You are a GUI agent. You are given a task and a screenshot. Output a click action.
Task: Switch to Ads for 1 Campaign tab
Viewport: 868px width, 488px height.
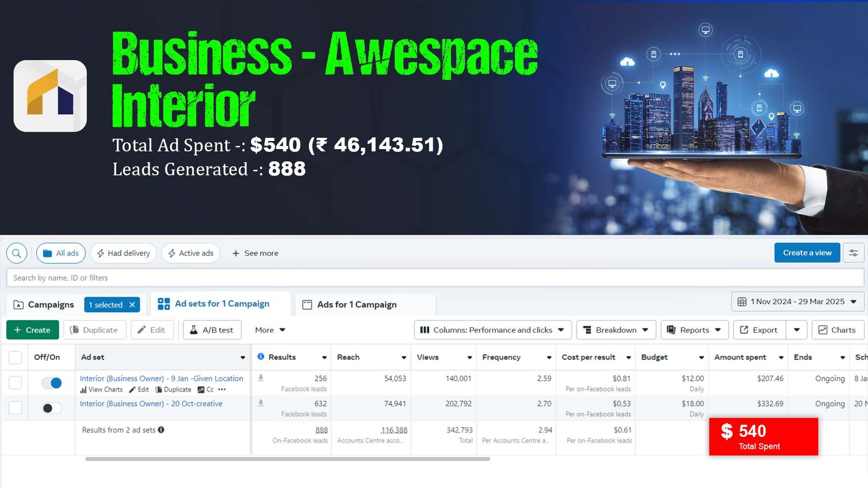[356, 305]
